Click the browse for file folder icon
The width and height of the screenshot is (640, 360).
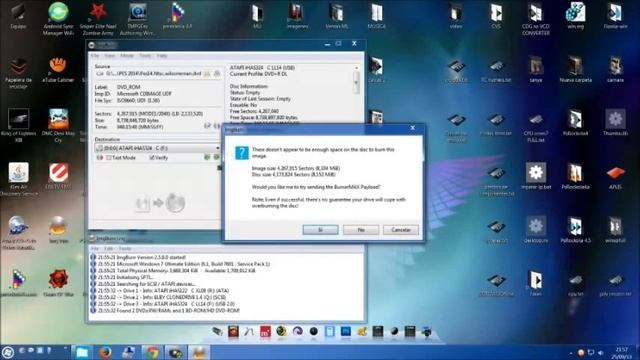coord(207,73)
